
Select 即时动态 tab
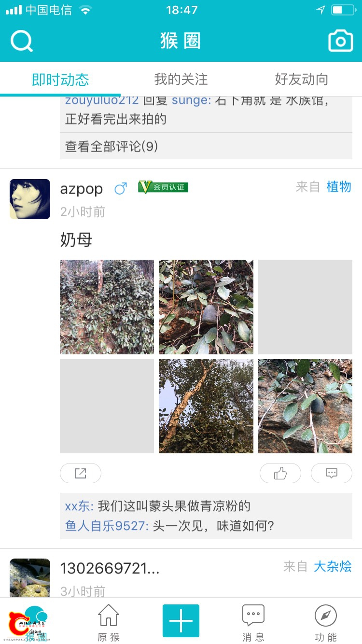[x=60, y=79]
